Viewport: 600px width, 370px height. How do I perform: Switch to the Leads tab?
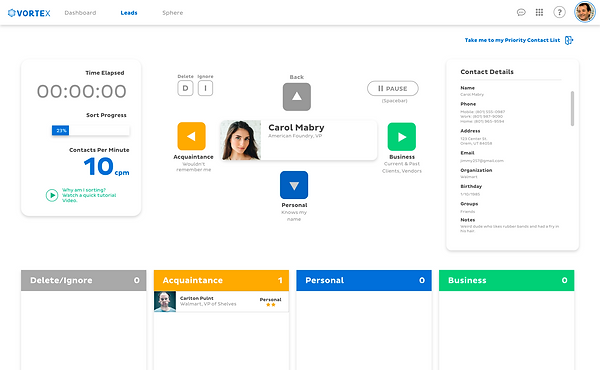point(129,13)
